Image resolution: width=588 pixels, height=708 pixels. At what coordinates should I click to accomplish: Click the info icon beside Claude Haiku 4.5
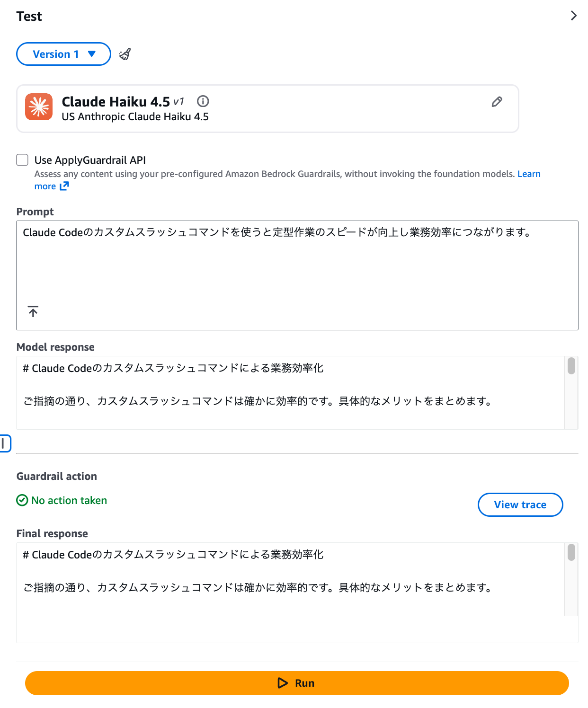[x=203, y=101]
